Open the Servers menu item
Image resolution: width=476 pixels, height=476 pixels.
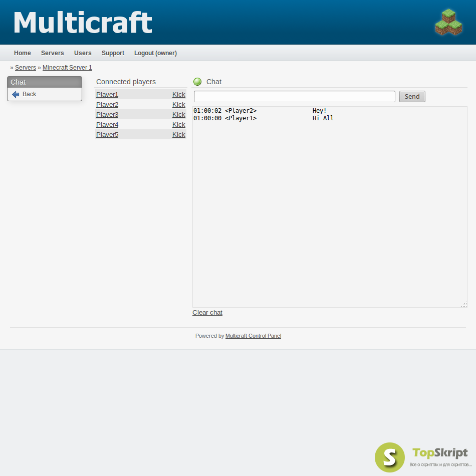53,53
